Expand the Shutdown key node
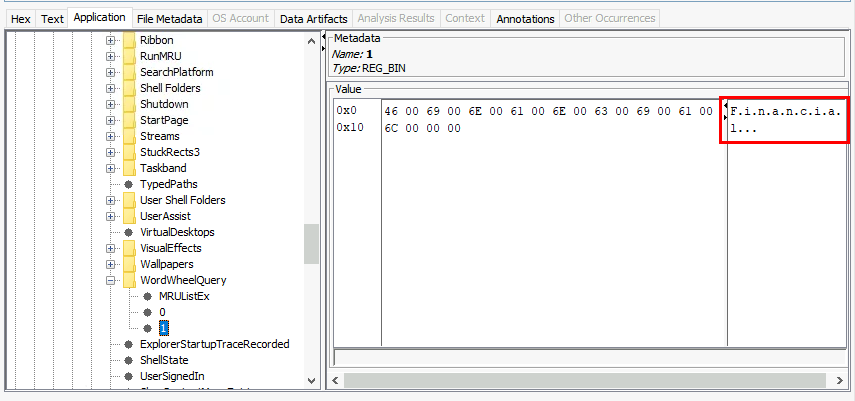Viewport: 855px width, 401px height. tap(111, 104)
